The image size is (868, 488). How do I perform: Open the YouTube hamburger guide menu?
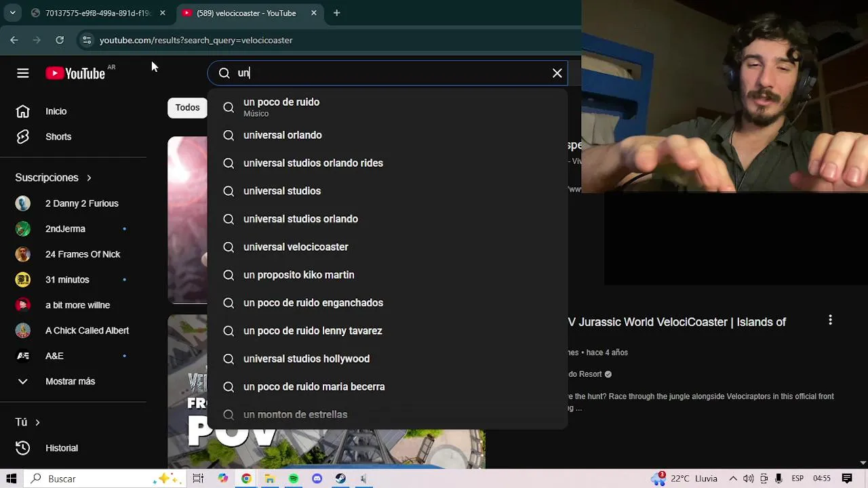pyautogui.click(x=22, y=73)
